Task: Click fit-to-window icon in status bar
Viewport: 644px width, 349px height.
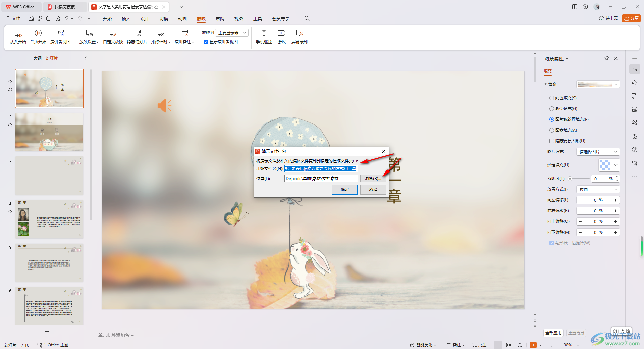Action: point(553,345)
